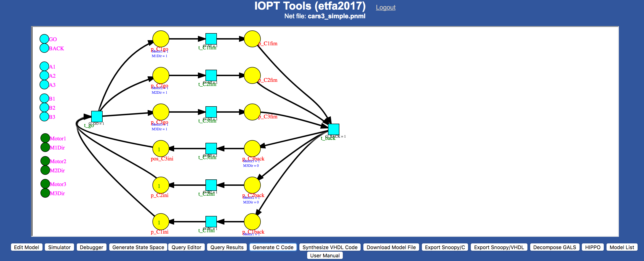Select the Motor1 output signal circle

coord(45,138)
